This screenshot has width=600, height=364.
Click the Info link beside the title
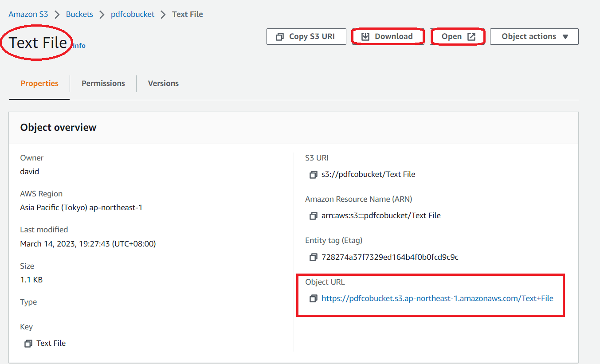click(x=79, y=46)
